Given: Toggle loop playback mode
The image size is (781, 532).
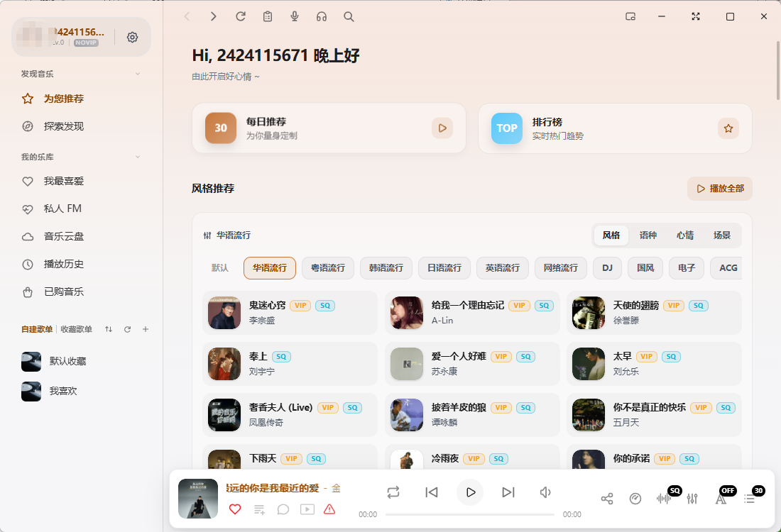Looking at the screenshot, I should point(393,492).
